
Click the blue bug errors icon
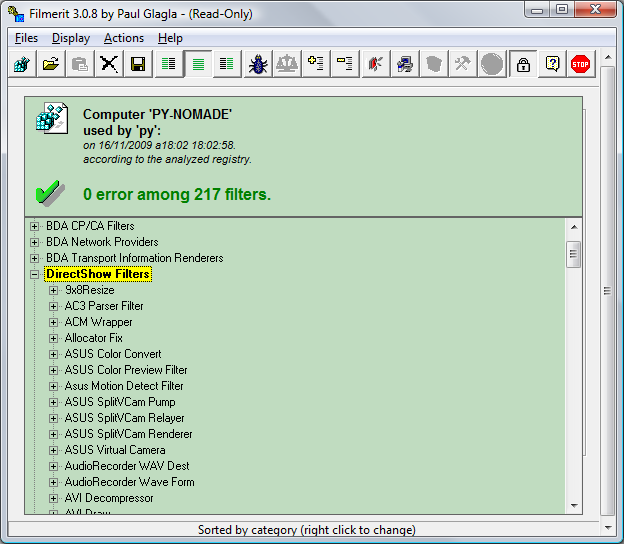point(258,64)
